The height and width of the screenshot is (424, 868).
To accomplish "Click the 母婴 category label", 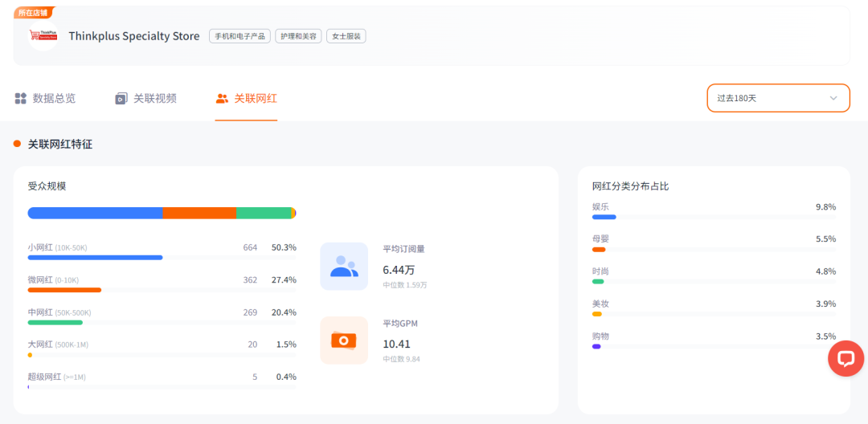I will (600, 239).
